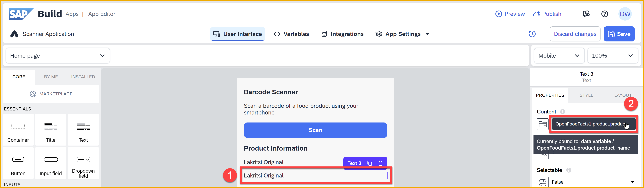Image resolution: width=644 pixels, height=188 pixels.
Task: Expand the Home page dropdown
Action: tap(58, 55)
